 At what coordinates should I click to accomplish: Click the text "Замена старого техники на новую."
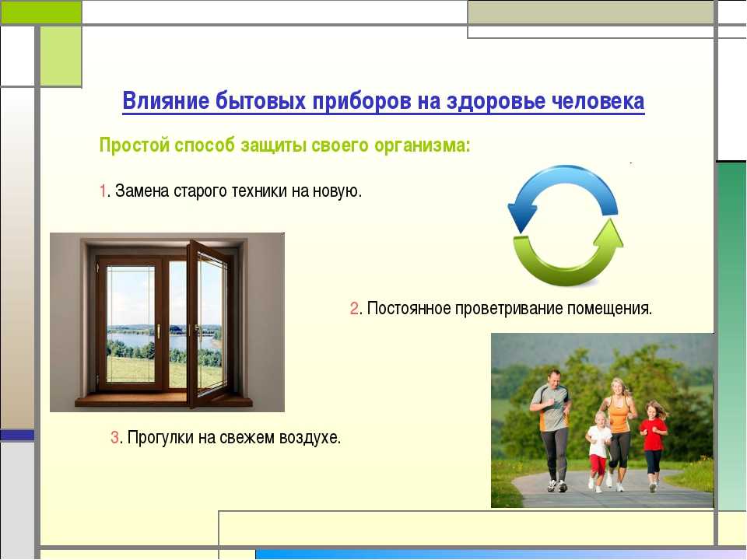pos(239,191)
